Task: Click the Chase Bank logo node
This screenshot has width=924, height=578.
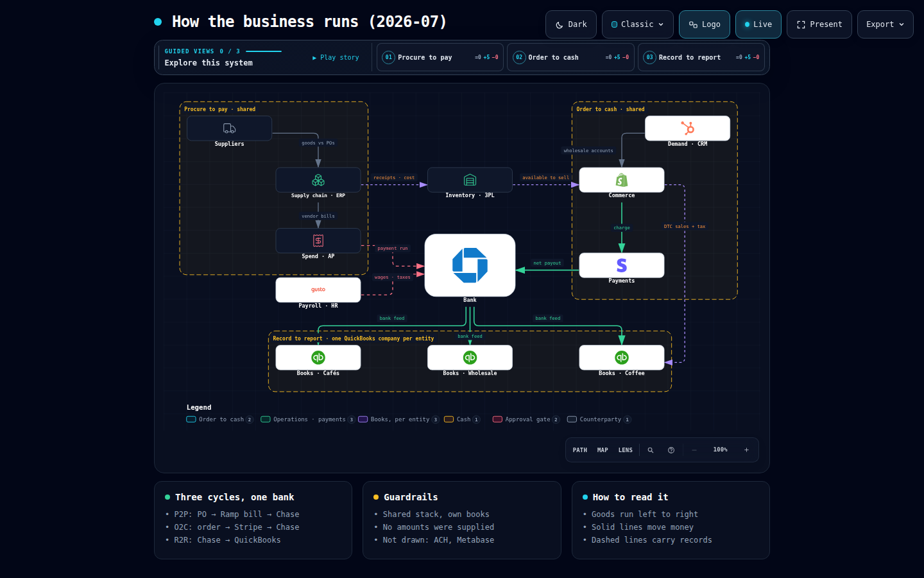Action: tap(470, 265)
